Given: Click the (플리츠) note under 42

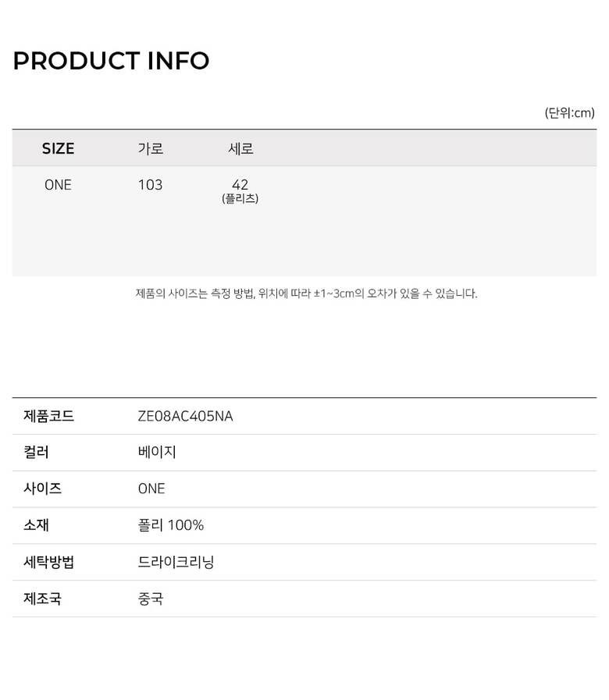Looking at the screenshot, I should pos(240,199).
